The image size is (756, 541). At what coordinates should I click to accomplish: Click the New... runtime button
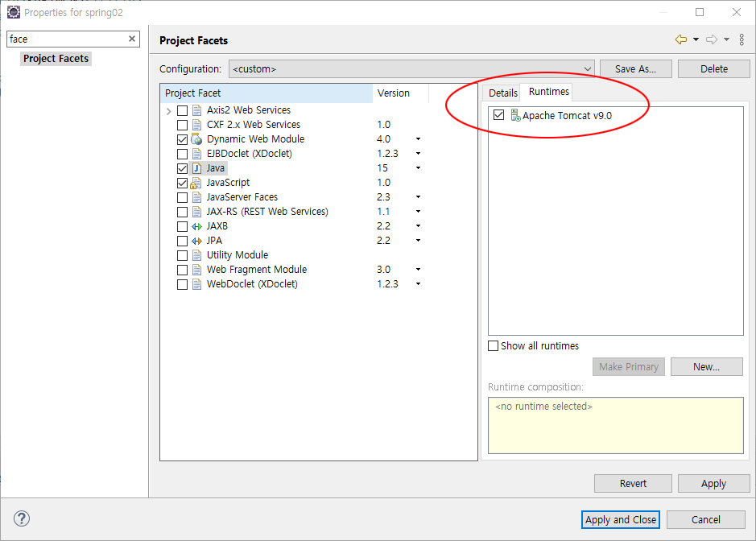coord(706,366)
